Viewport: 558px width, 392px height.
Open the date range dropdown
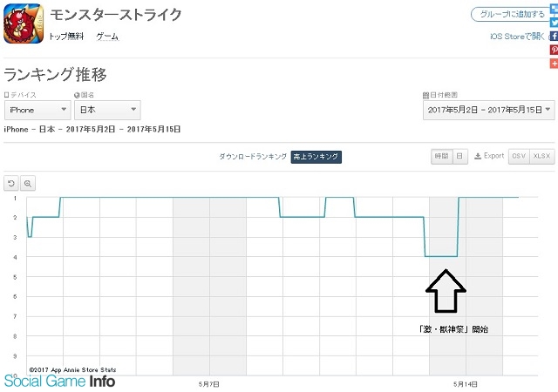(x=487, y=110)
